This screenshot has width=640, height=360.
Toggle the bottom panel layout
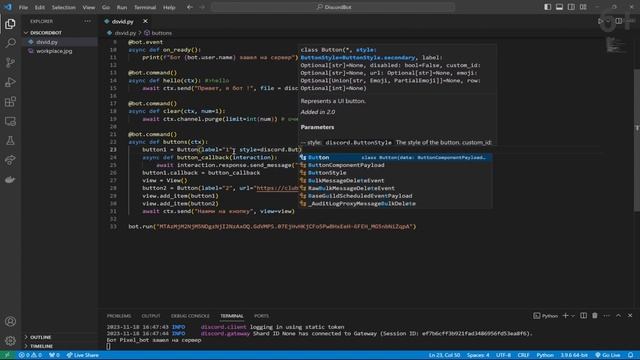tap(559, 7)
